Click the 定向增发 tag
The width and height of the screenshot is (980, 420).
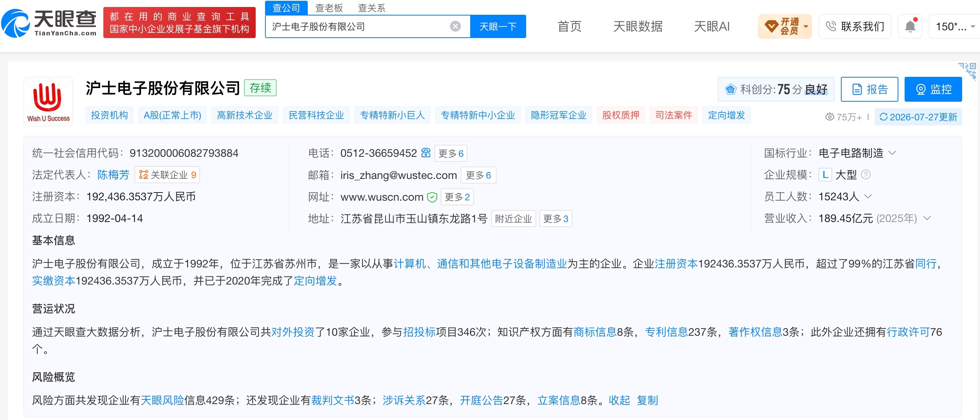(727, 115)
